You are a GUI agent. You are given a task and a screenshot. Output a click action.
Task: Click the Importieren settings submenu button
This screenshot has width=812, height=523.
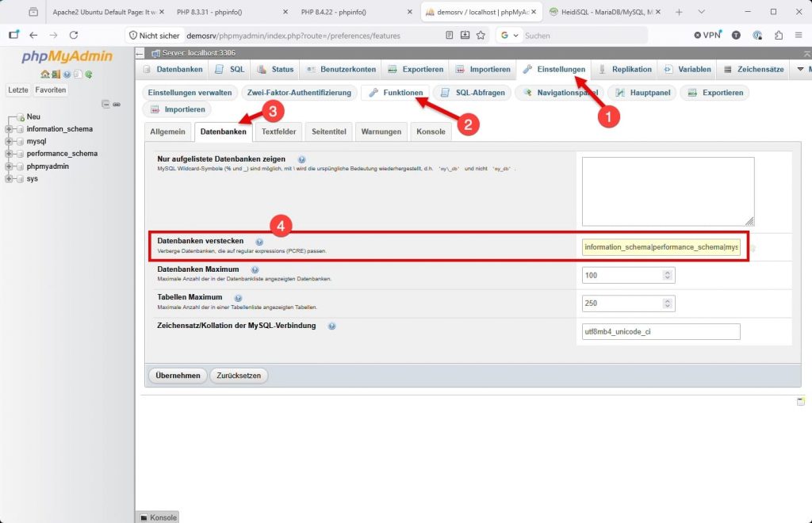pos(177,109)
